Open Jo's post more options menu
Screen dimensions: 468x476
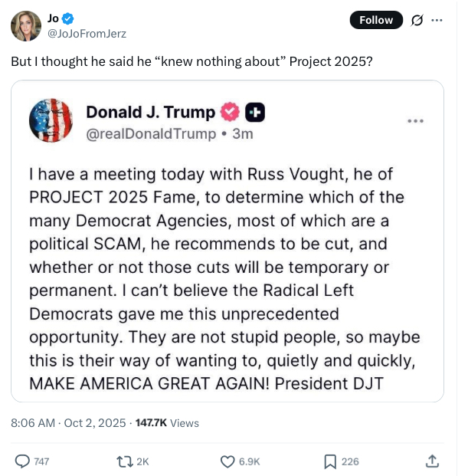(x=437, y=21)
